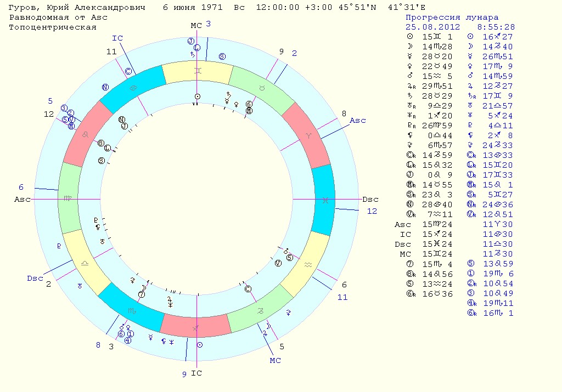Viewport: 562px width, 392px height.
Task: Select the outer-ring circled N point near Cancer
Action: 105,87
